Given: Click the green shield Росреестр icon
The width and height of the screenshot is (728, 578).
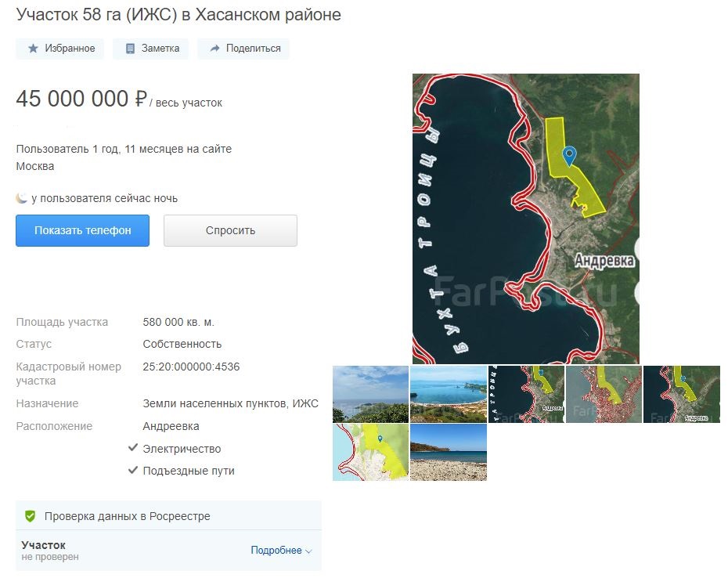Looking at the screenshot, I should [x=31, y=516].
